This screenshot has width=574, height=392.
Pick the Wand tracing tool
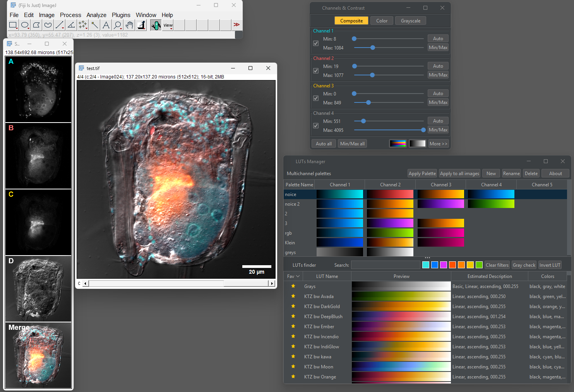(x=94, y=25)
